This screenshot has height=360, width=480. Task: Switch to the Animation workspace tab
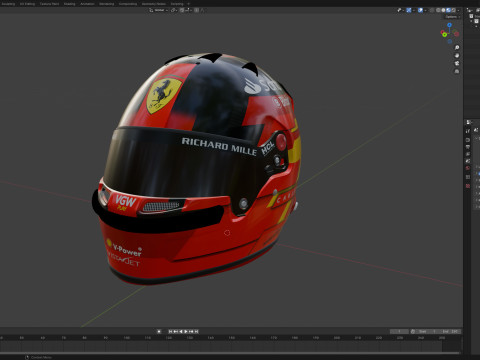coord(87,4)
